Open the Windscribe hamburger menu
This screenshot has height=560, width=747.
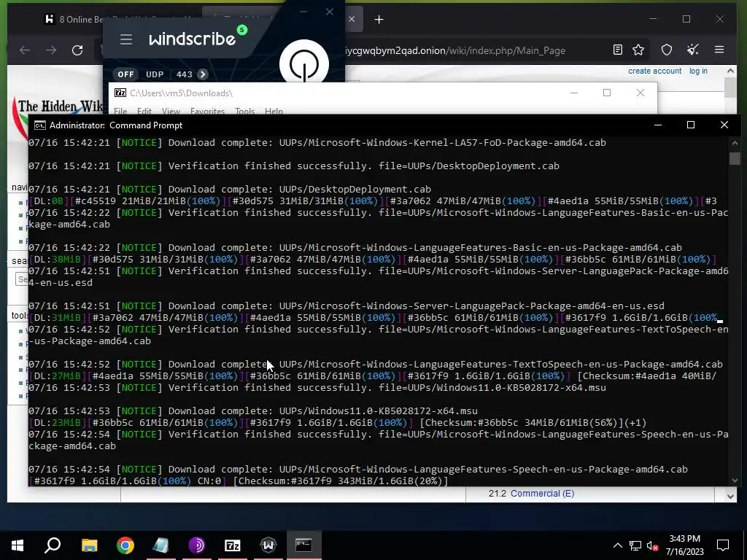tap(125, 39)
